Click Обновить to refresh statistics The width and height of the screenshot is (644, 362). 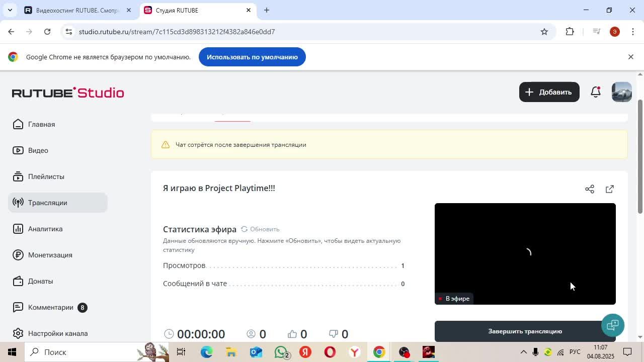coord(260,229)
